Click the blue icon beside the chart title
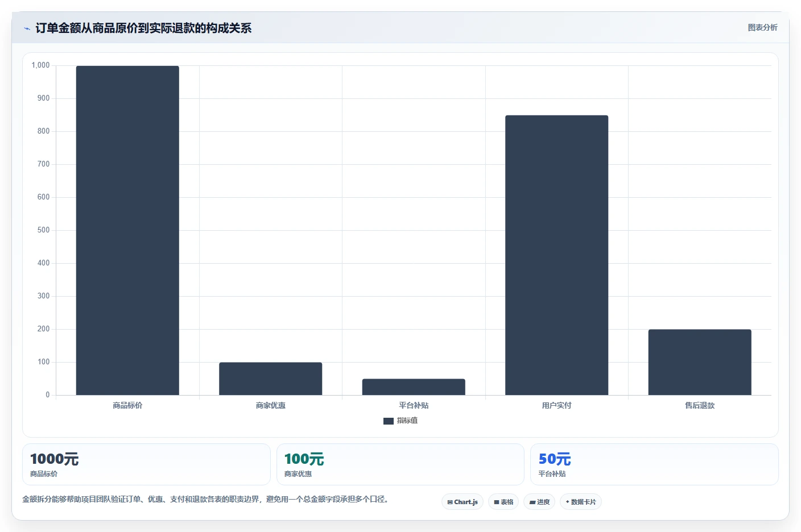 [x=27, y=28]
